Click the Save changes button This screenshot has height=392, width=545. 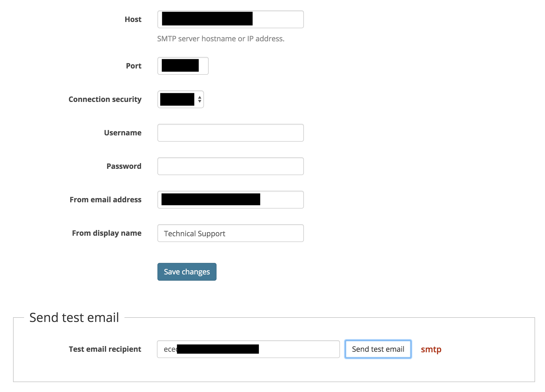coord(186,272)
